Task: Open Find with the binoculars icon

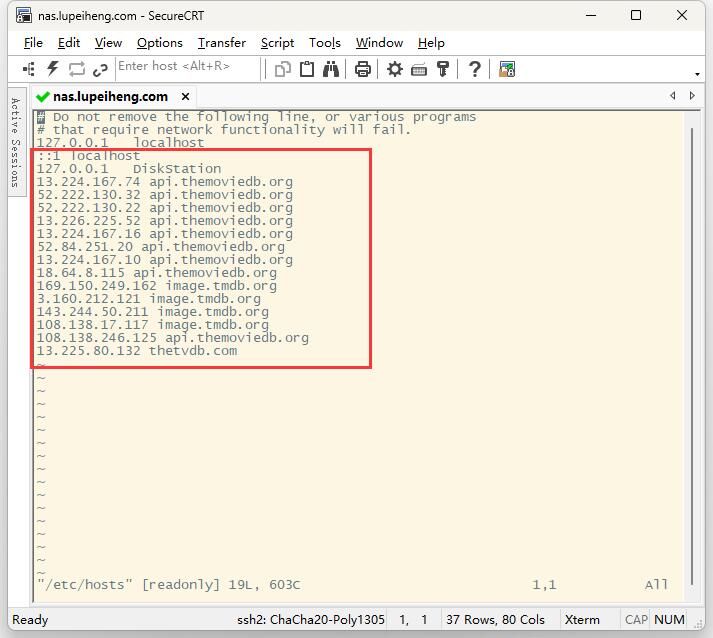Action: coord(331,69)
